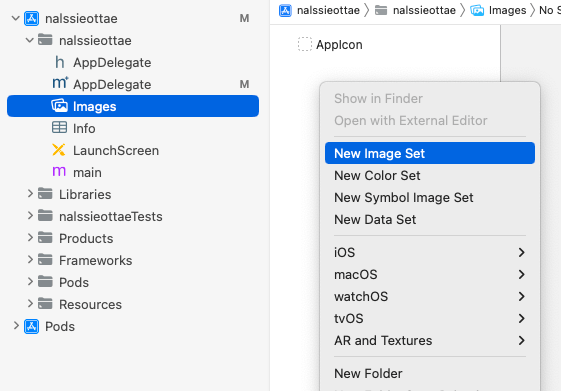Click the Info plist table icon
561x391 pixels.
click(59, 128)
